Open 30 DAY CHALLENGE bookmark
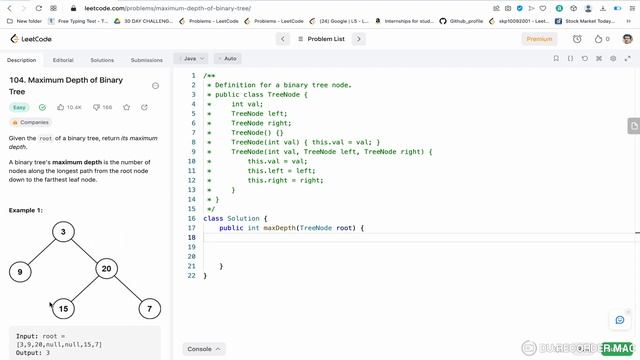 [x=144, y=21]
